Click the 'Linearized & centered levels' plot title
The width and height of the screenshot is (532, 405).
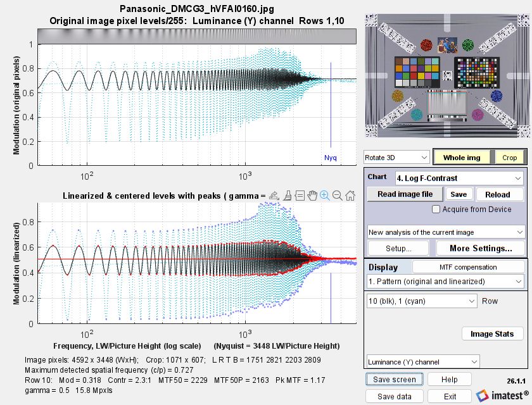pyautogui.click(x=164, y=196)
